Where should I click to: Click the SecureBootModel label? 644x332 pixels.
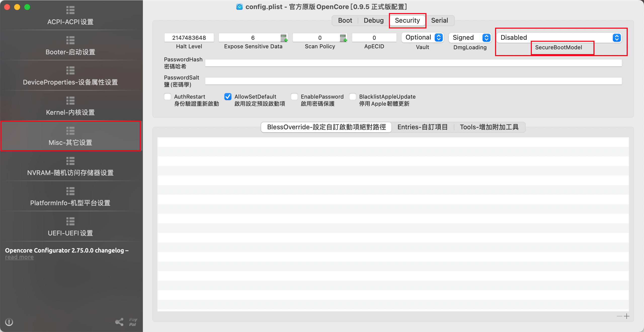click(558, 47)
